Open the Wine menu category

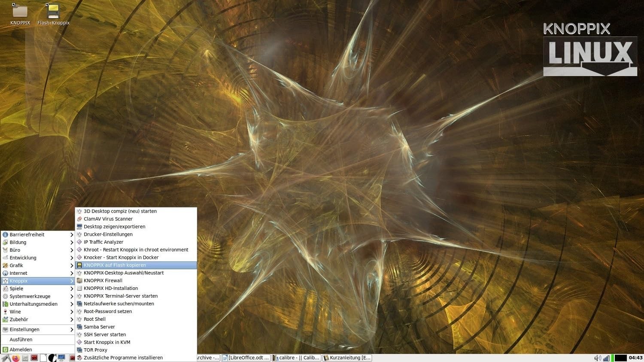[38, 312]
